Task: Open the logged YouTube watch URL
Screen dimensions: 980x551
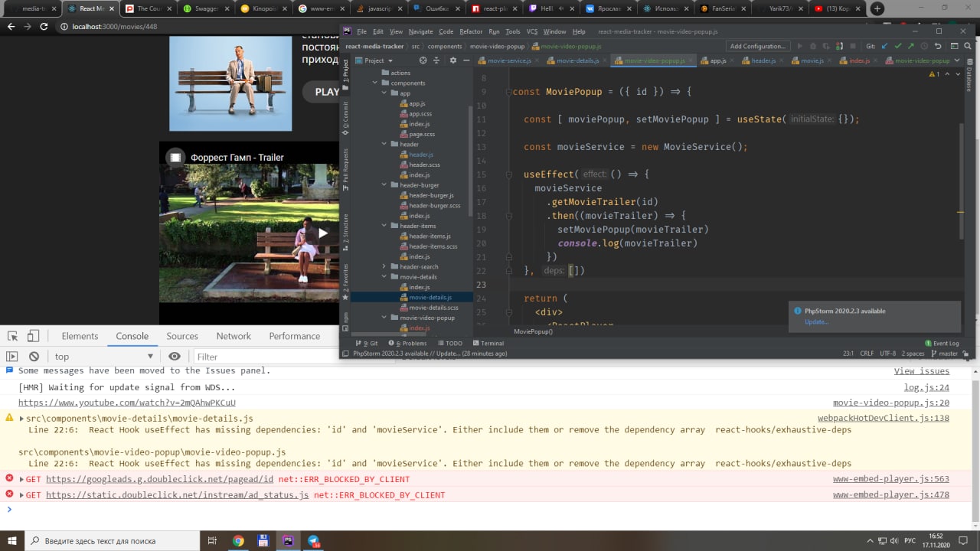Action: point(127,403)
